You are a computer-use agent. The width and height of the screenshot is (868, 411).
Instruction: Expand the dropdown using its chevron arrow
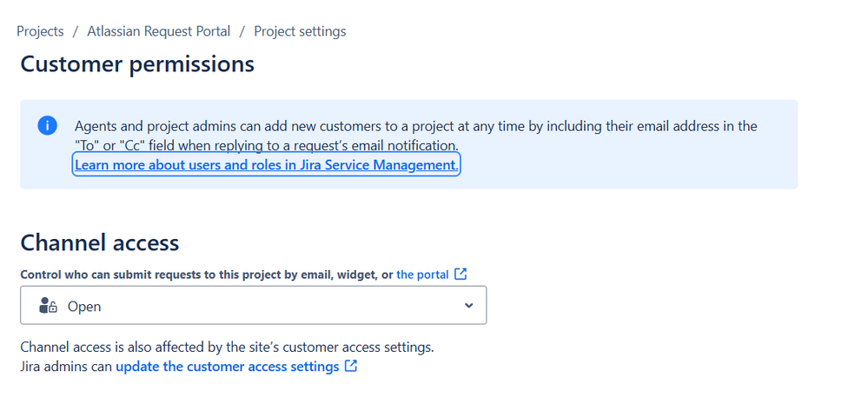469,306
